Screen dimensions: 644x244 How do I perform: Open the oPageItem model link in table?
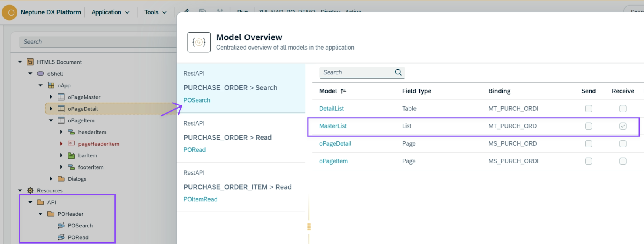click(333, 161)
